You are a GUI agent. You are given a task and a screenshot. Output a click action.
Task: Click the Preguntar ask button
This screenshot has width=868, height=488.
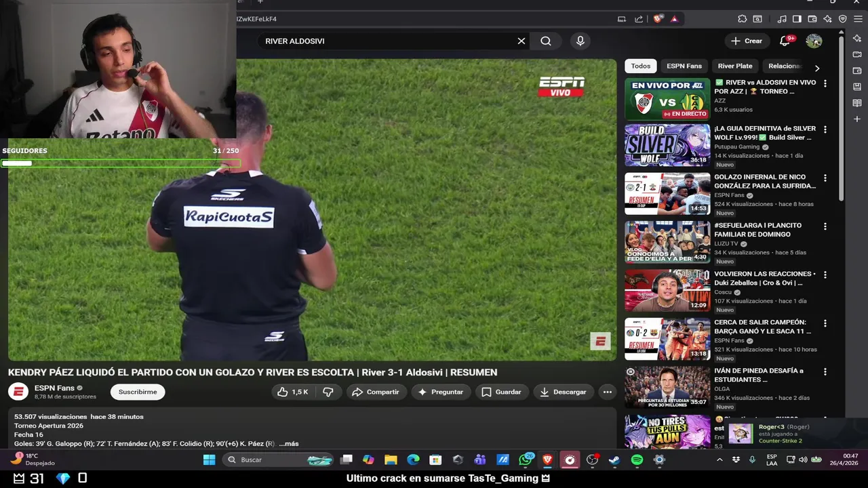pos(441,392)
